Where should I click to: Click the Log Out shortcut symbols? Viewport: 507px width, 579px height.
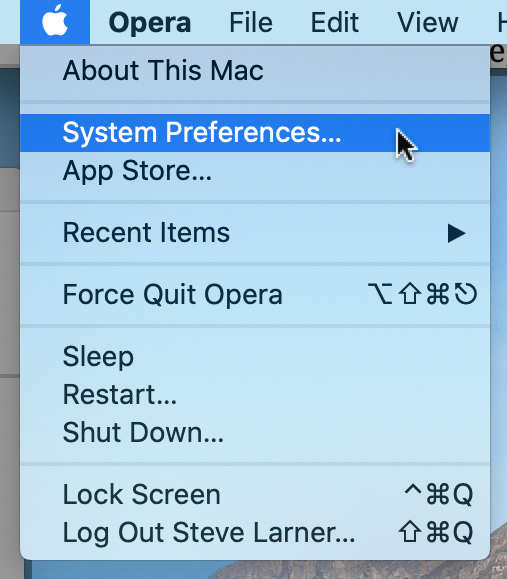pos(436,532)
